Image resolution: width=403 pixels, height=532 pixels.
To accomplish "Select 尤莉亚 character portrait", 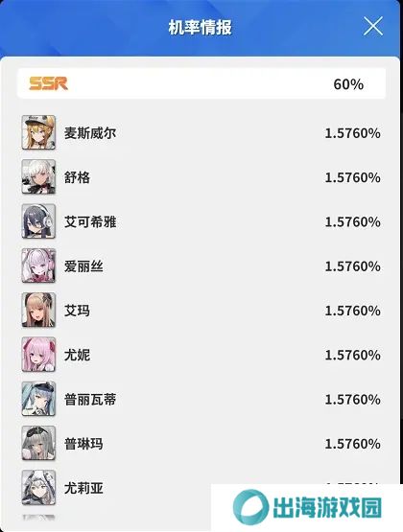I will (x=38, y=488).
